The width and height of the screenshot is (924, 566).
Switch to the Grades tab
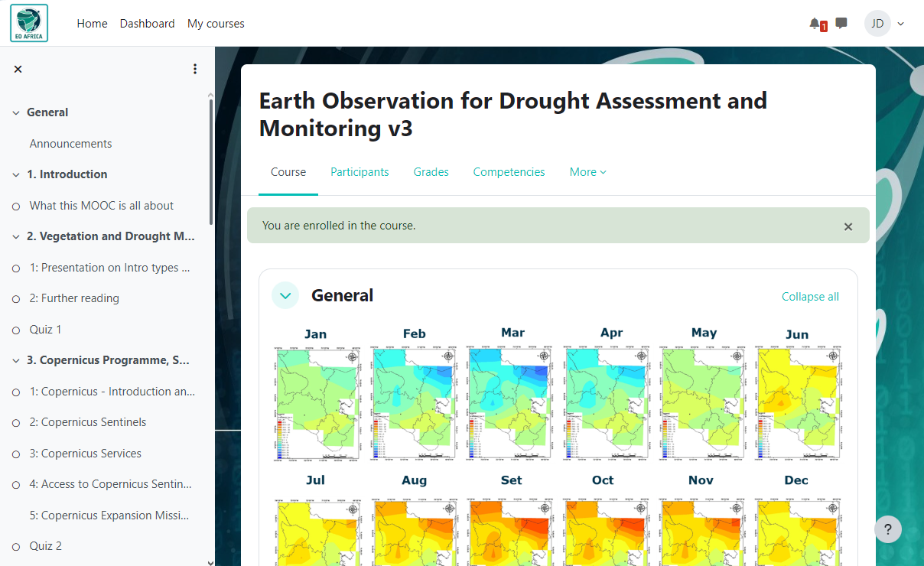click(431, 172)
